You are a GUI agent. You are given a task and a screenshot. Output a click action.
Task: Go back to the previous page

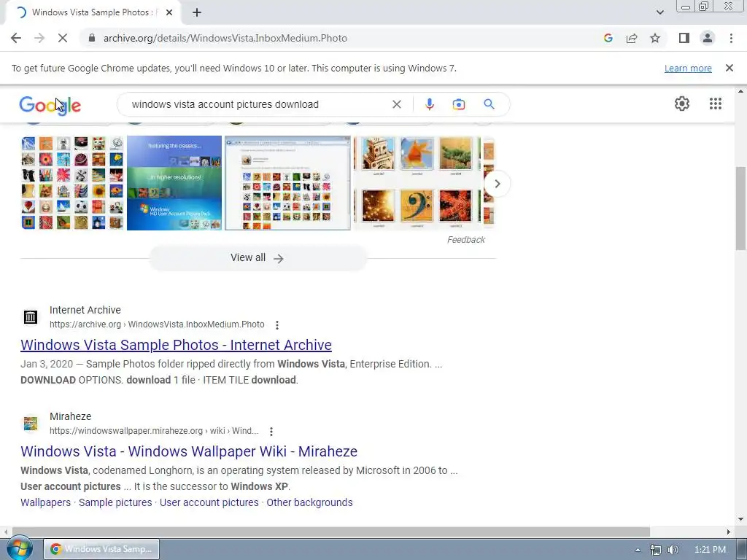tap(16, 38)
